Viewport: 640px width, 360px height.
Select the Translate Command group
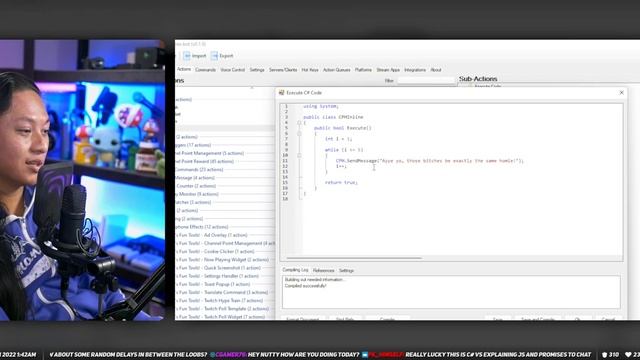pos(222,292)
